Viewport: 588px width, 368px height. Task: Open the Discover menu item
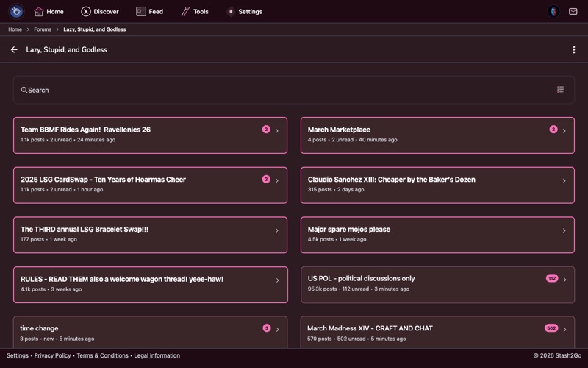[100, 12]
